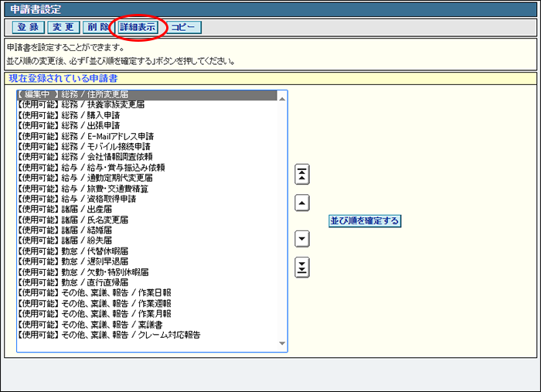Select その他、稟議、報告 / クレーム対応報告 entry

point(147,336)
